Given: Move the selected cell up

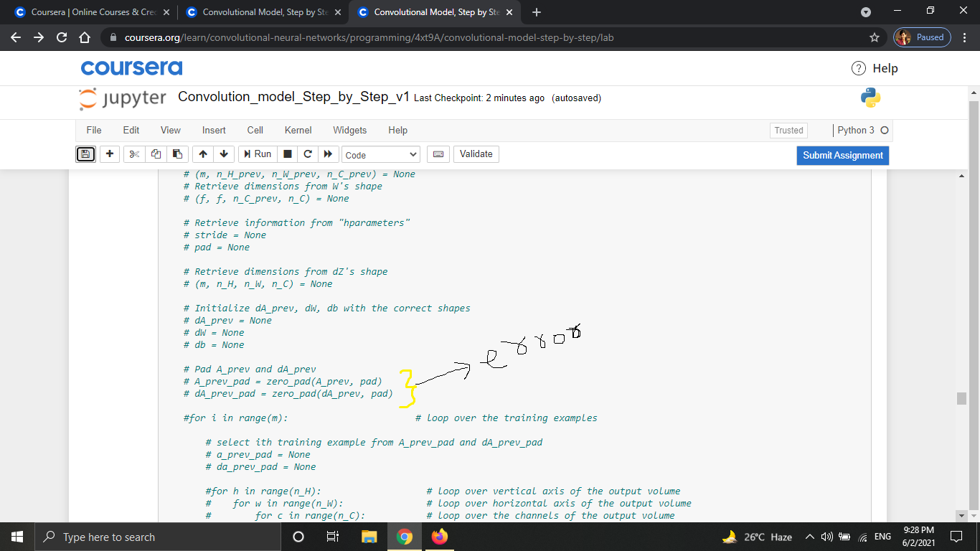Looking at the screenshot, I should click(202, 154).
